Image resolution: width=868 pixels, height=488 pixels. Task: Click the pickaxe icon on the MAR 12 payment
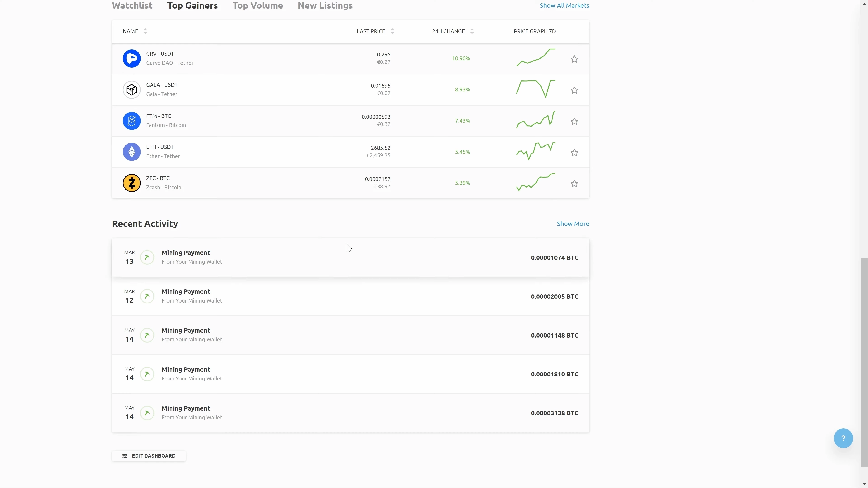(147, 296)
